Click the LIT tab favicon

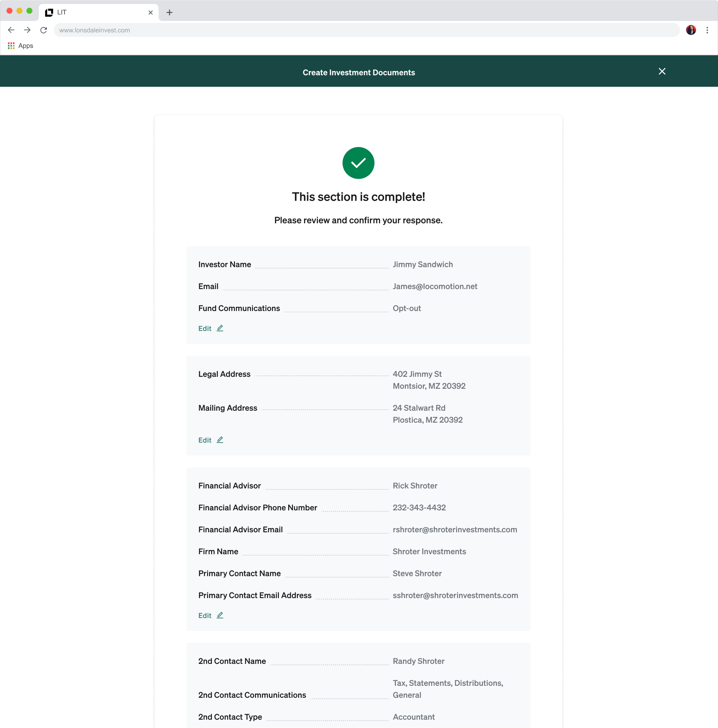(49, 12)
